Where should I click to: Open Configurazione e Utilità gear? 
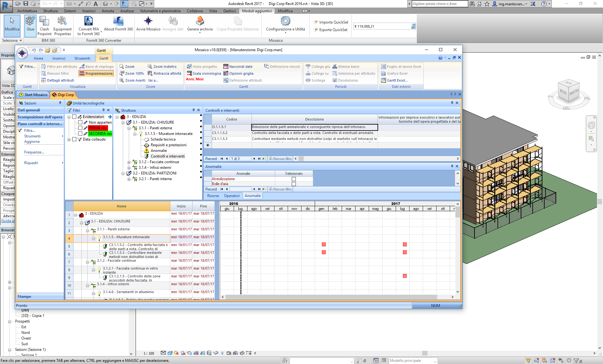coord(285,21)
